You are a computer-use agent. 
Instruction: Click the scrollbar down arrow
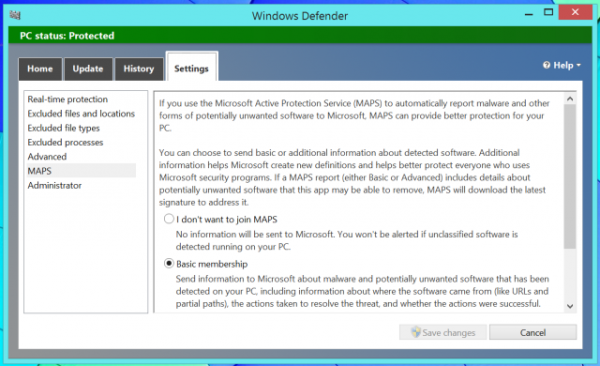[570, 306]
